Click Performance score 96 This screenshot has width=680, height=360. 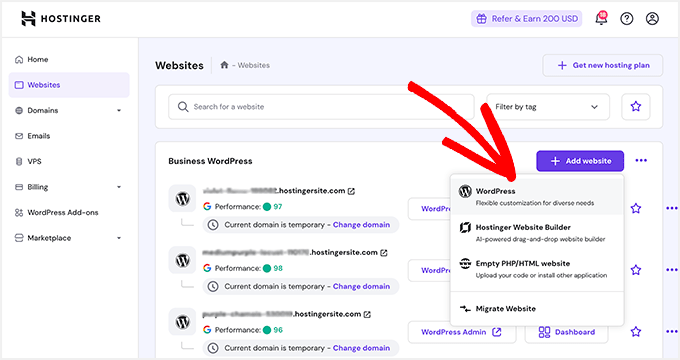tap(278, 330)
